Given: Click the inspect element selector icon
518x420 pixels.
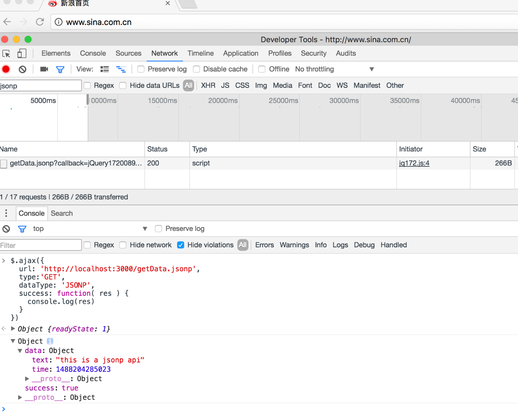Looking at the screenshot, I should [6, 54].
